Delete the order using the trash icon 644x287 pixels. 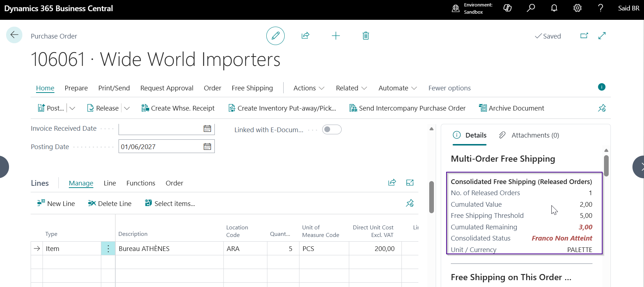tap(366, 36)
